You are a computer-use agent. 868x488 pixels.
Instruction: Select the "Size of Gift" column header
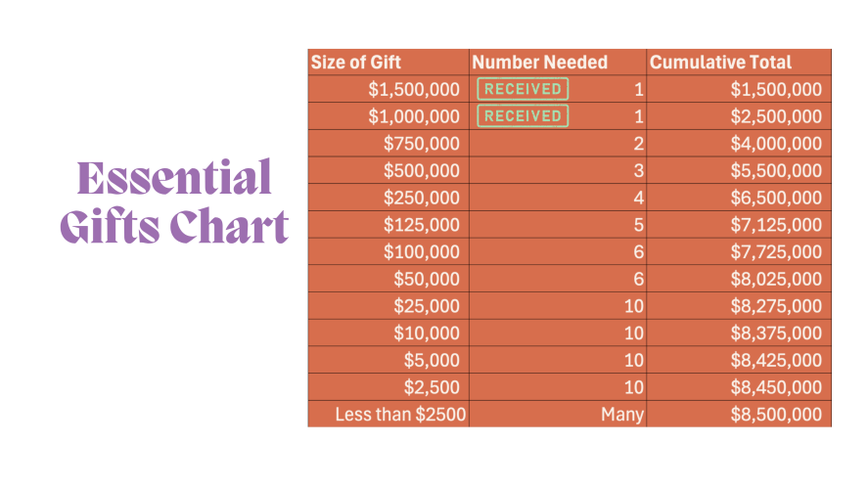point(356,63)
